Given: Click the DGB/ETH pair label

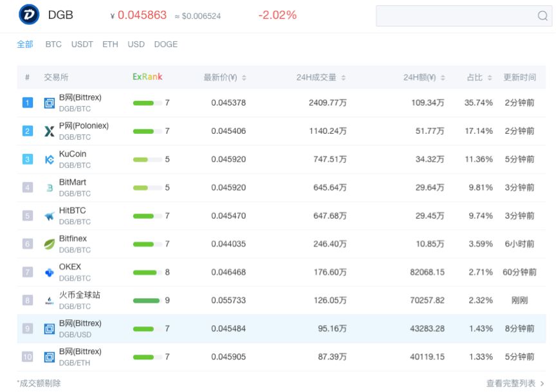Looking at the screenshot, I should [x=75, y=363].
